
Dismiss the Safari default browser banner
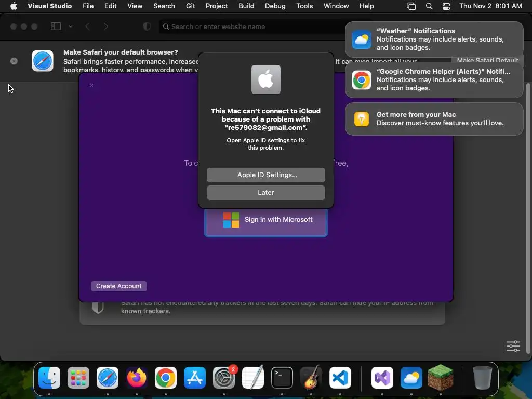(14, 61)
